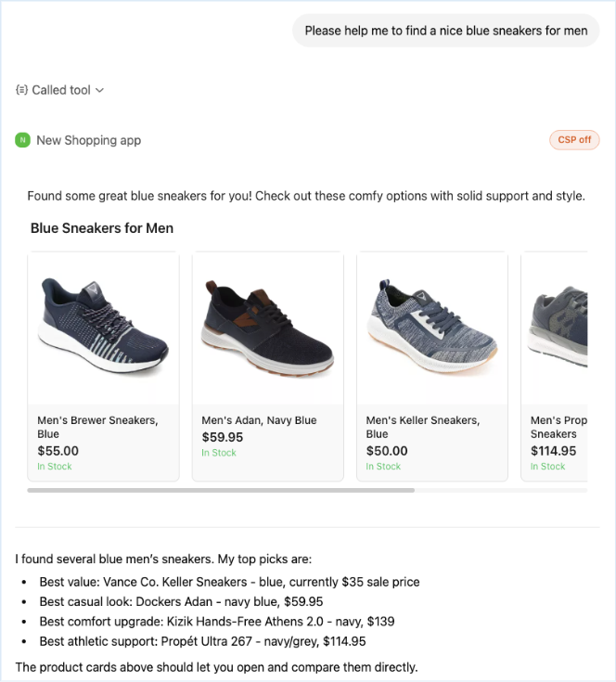Screen dimensions: 616x682
Task: Click the horizontal carousel scrollbar thumb
Action: [221, 490]
